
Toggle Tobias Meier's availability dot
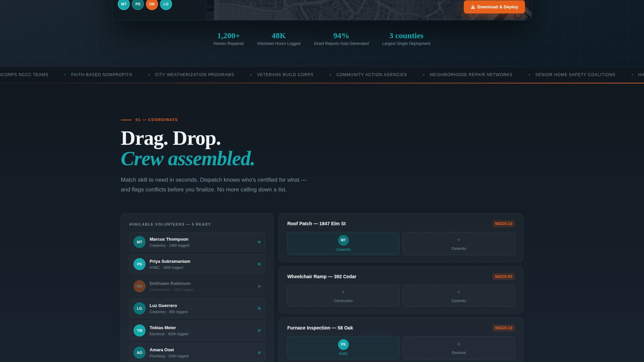259,330
